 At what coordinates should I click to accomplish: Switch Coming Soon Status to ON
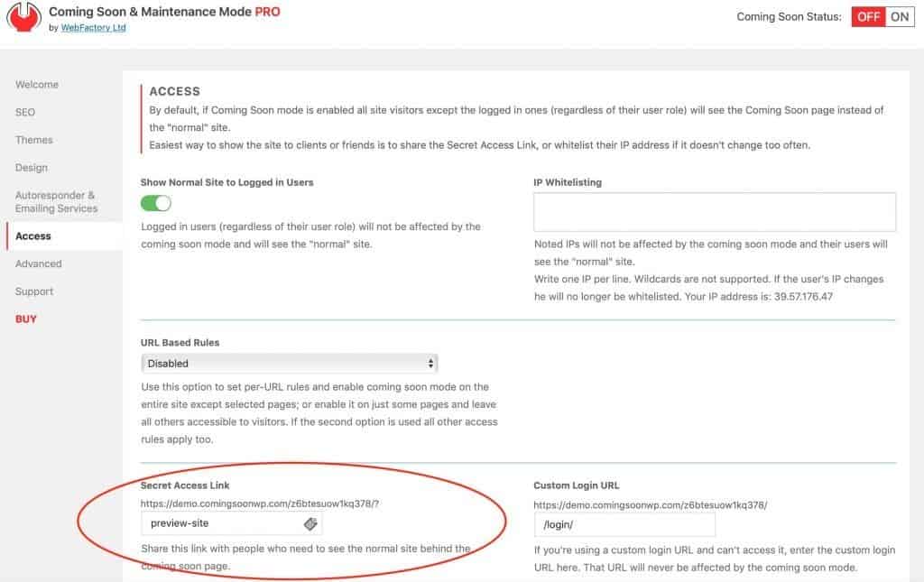[900, 16]
